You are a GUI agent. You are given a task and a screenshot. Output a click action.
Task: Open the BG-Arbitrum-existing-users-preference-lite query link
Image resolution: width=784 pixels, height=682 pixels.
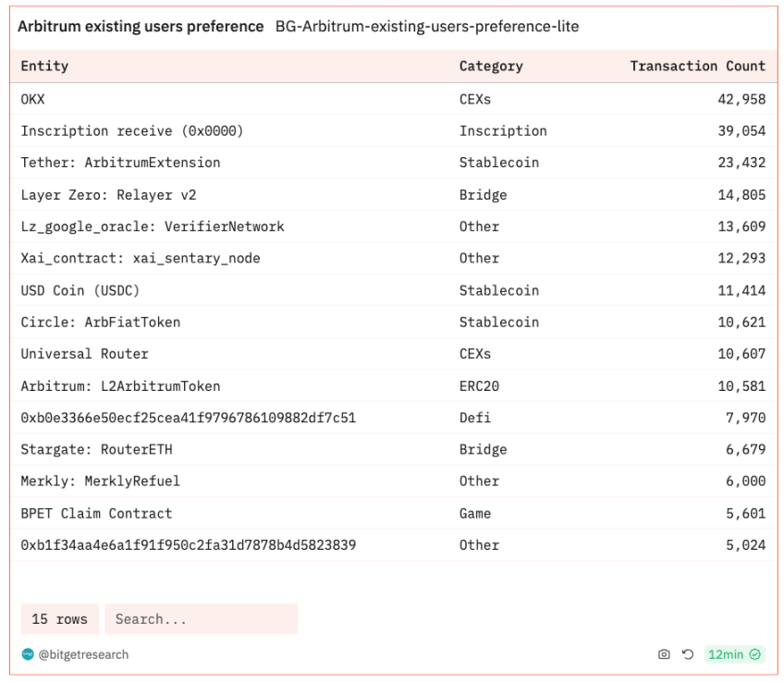click(x=426, y=27)
